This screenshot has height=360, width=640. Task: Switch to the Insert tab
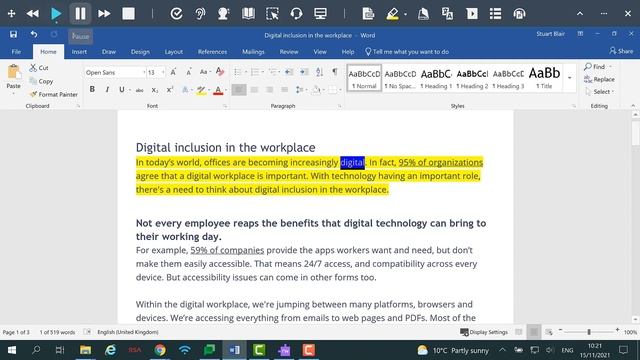(79, 52)
